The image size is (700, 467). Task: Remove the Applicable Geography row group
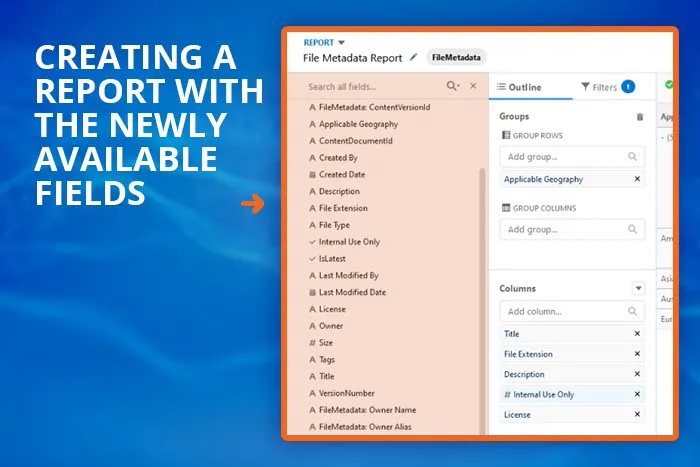638,179
